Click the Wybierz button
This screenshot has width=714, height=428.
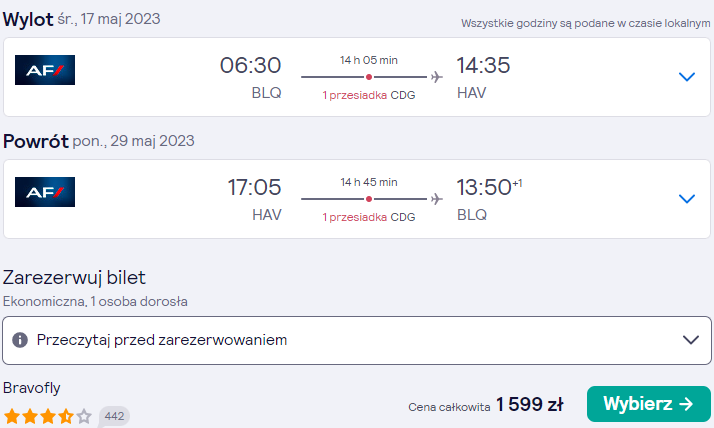click(x=648, y=404)
